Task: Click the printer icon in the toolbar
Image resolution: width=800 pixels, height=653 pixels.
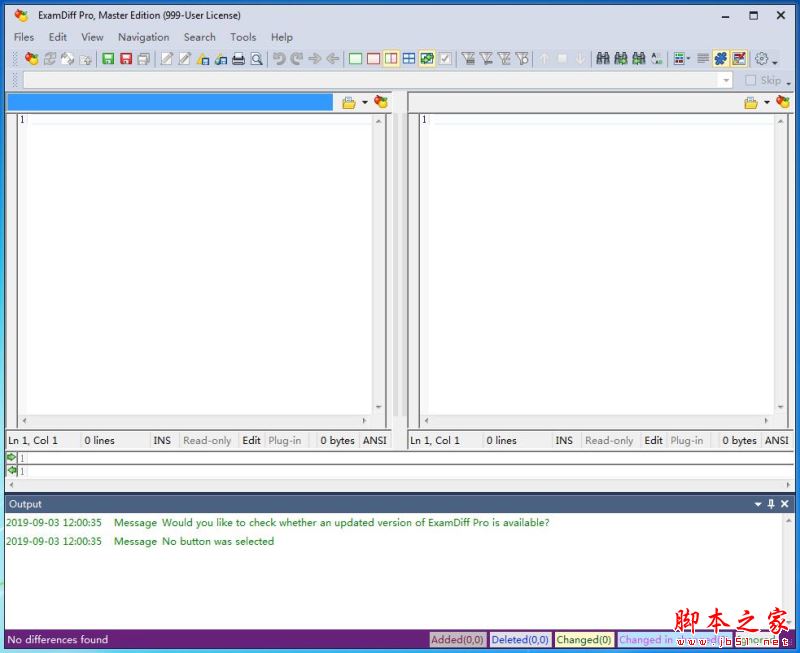Action: (x=238, y=59)
